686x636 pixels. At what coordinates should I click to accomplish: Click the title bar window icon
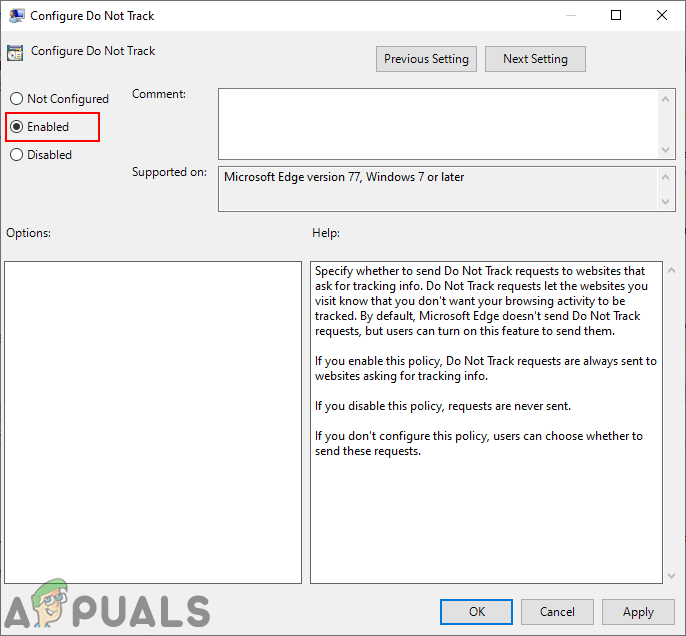pyautogui.click(x=16, y=16)
